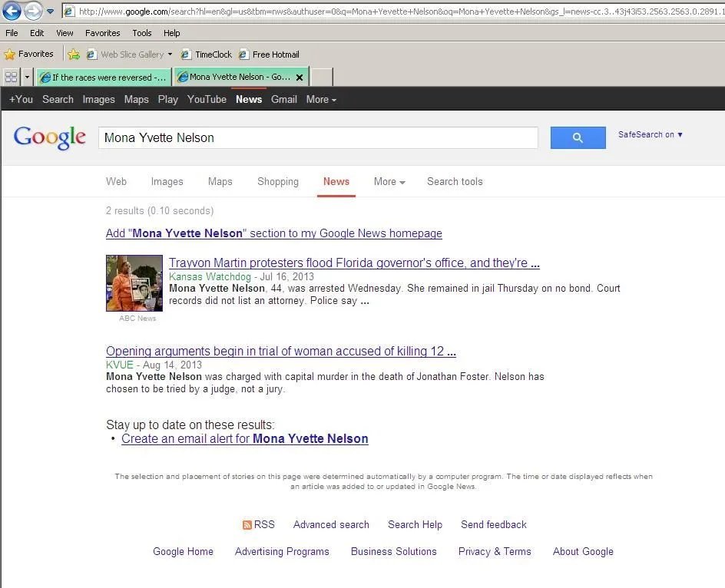Viewport: 725px width, 588px height.
Task: Click the ABC News article thumbnail
Action: tap(134, 283)
